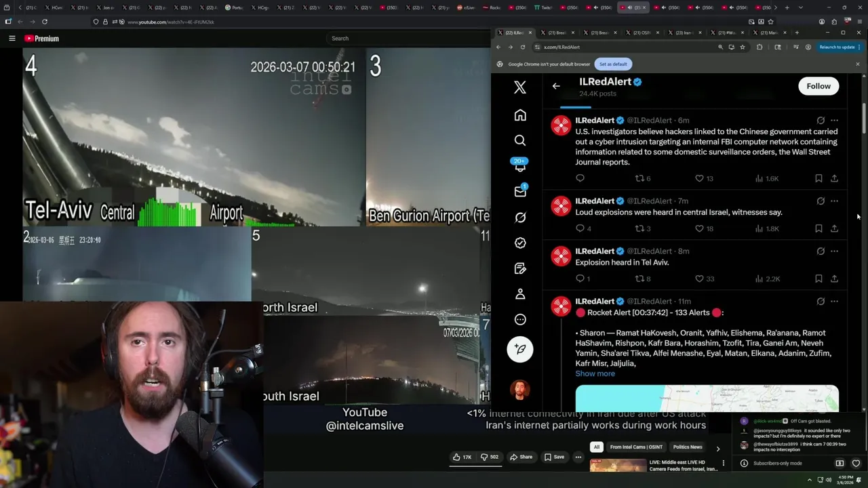Show more category chips with the arrow
The width and height of the screenshot is (868, 488).
coord(718,448)
